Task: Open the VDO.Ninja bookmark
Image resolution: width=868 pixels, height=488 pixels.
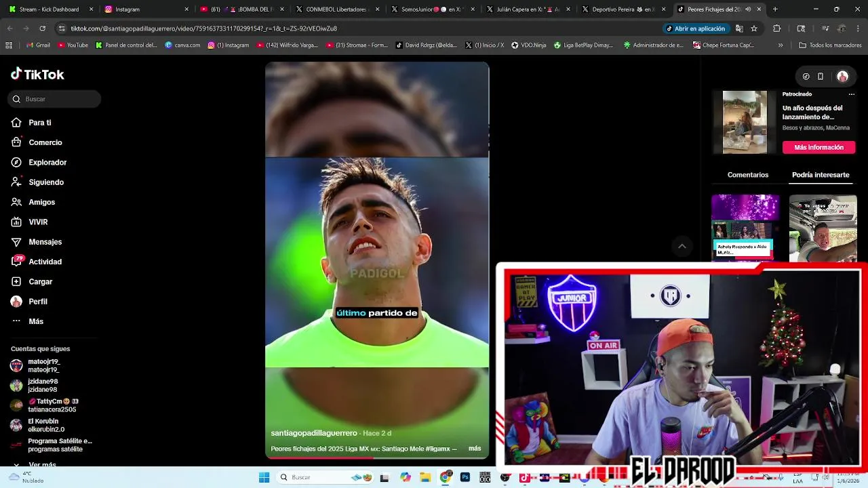Action: pyautogui.click(x=529, y=45)
